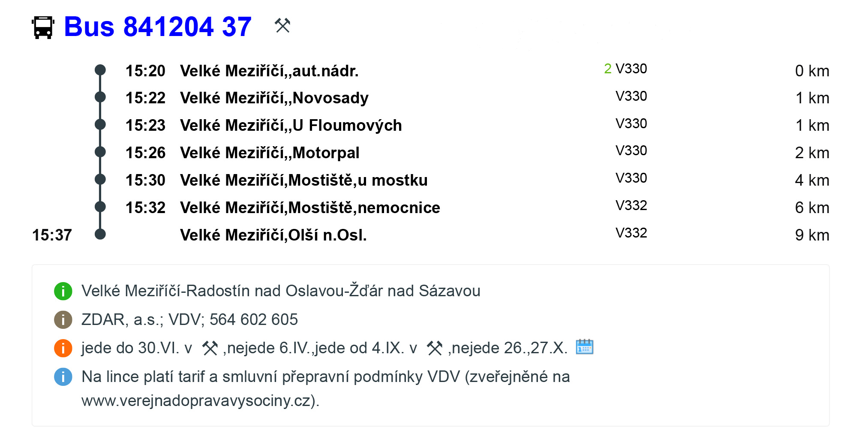This screenshot has width=868, height=427.
Task: Click the orange info icon for operating days
Action: pos(63,348)
